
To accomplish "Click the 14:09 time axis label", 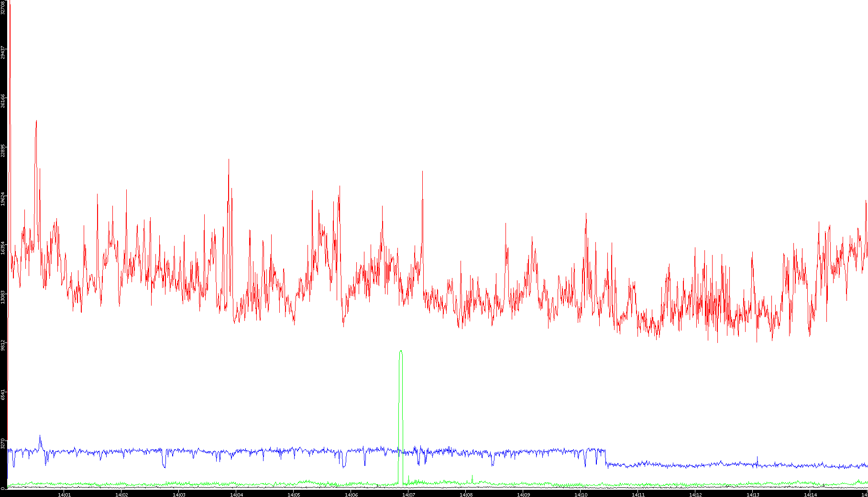I will 524,495.
